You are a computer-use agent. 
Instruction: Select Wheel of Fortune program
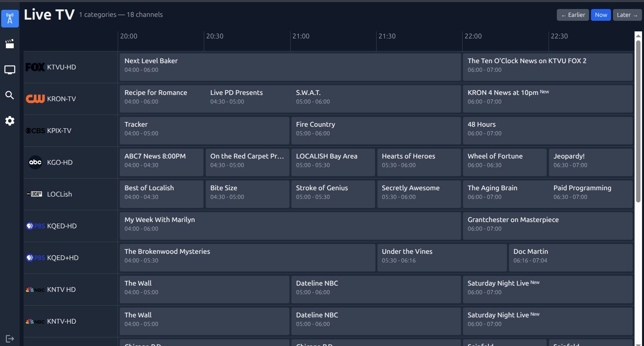pos(505,162)
